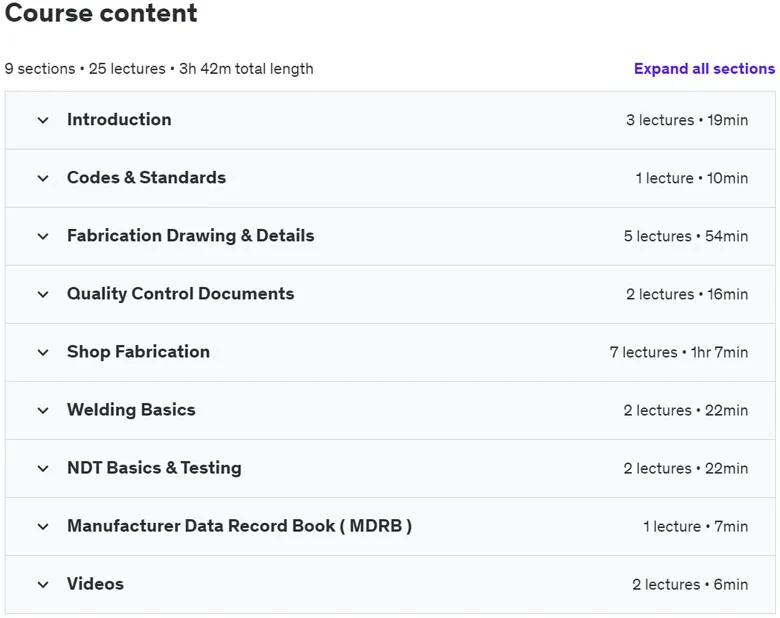Expand NDT Basics & Testing arrow
The image size is (780, 618).
point(43,469)
